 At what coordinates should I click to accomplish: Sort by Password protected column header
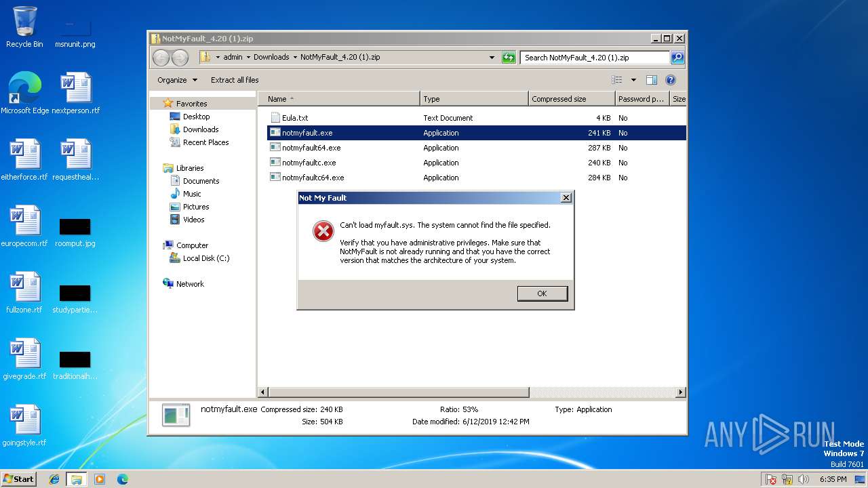point(642,99)
